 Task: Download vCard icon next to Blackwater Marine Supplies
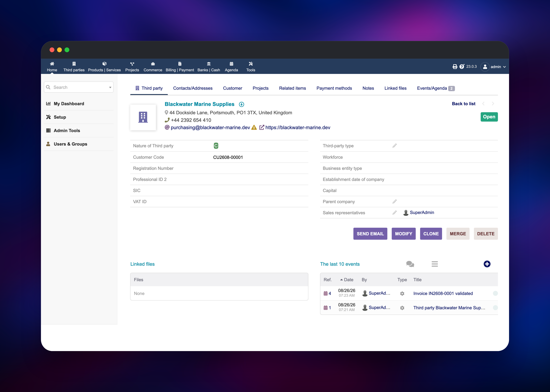click(242, 104)
